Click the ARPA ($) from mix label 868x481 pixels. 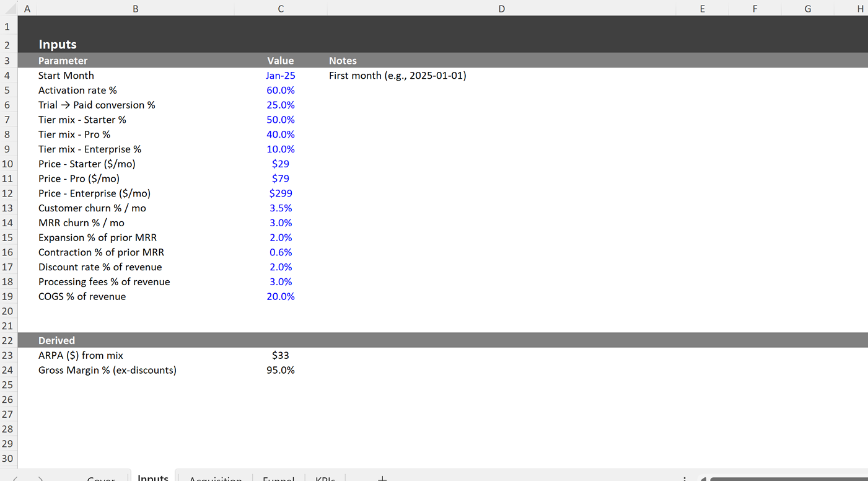pyautogui.click(x=81, y=355)
